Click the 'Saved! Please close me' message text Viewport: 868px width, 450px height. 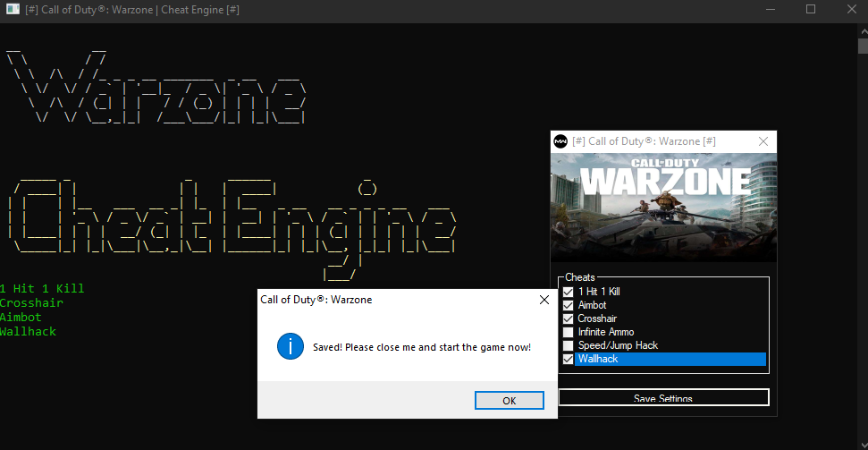tap(422, 347)
